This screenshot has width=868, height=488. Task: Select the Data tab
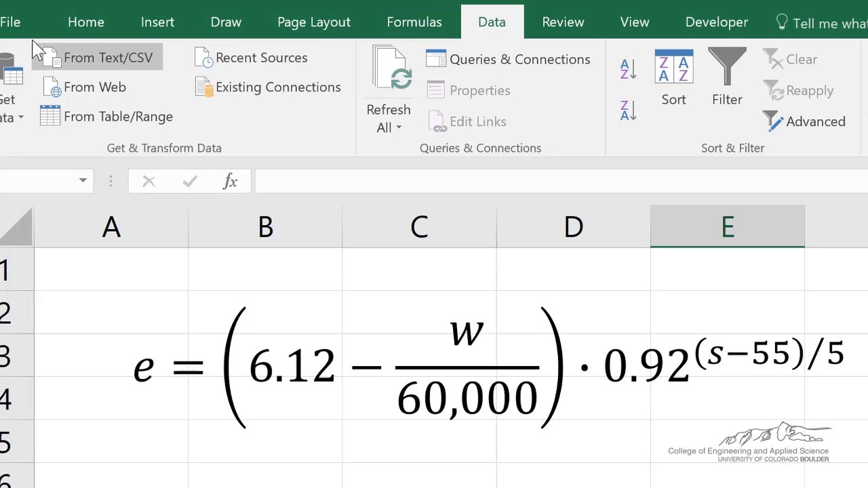pyautogui.click(x=492, y=22)
